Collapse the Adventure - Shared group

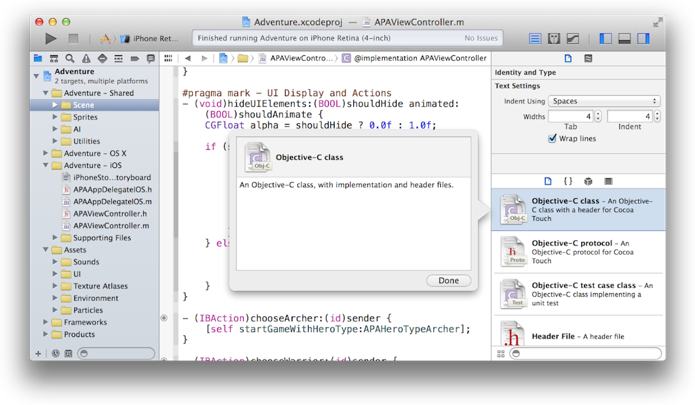[x=46, y=93]
